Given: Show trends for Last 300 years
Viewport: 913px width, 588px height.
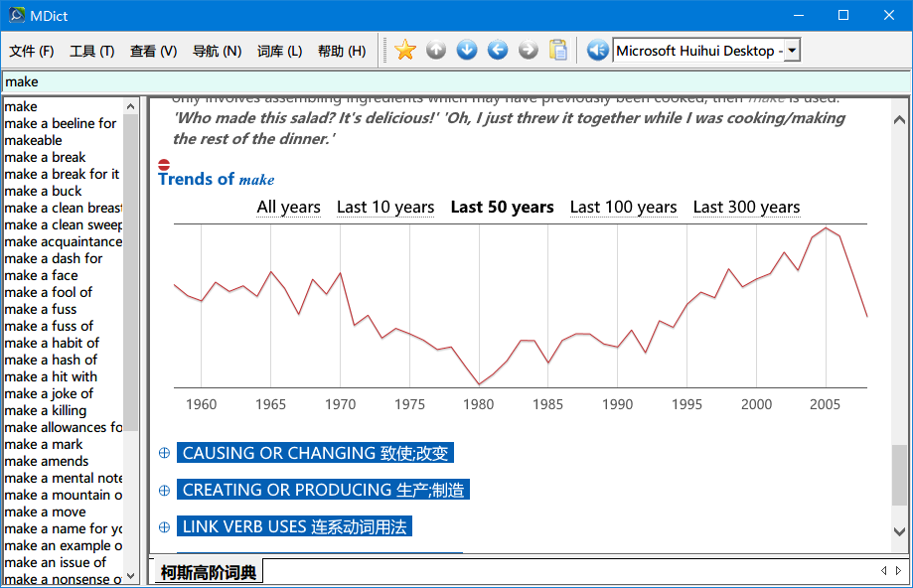Looking at the screenshot, I should pos(746,208).
